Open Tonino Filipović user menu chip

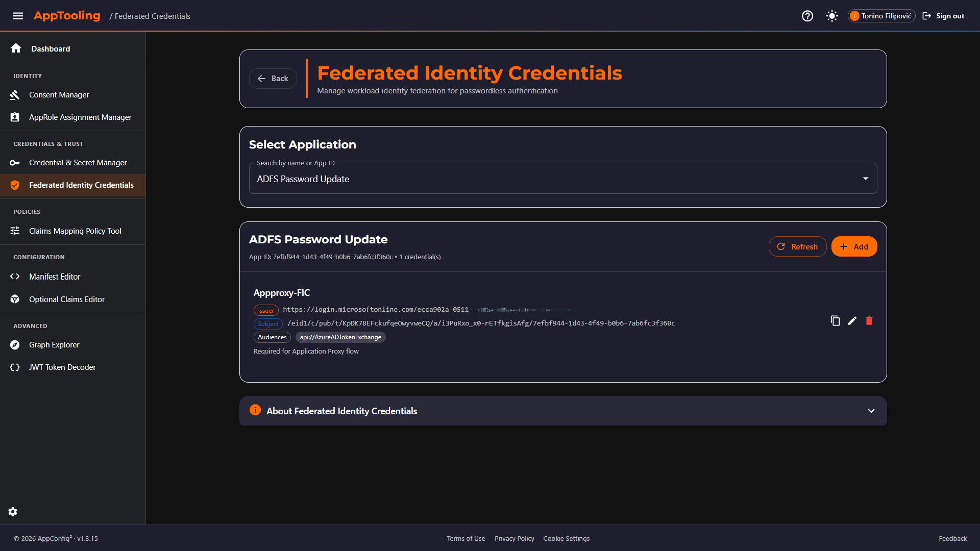[881, 16]
